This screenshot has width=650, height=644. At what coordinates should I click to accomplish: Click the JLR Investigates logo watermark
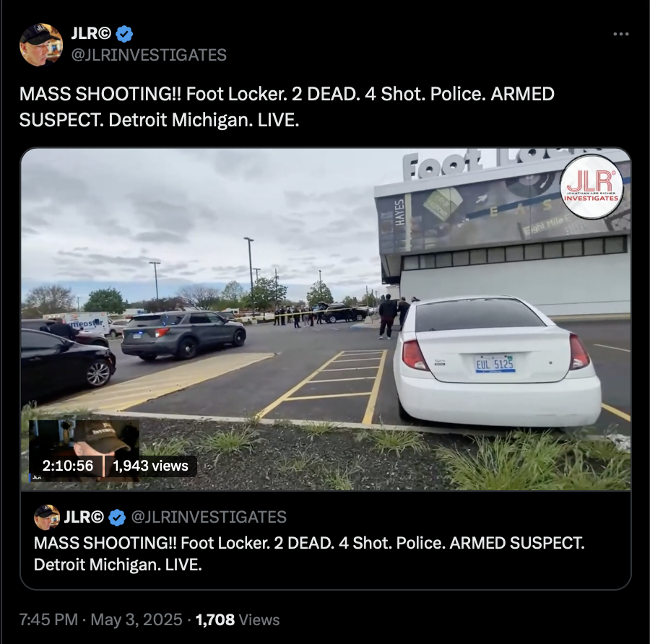pyautogui.click(x=591, y=187)
